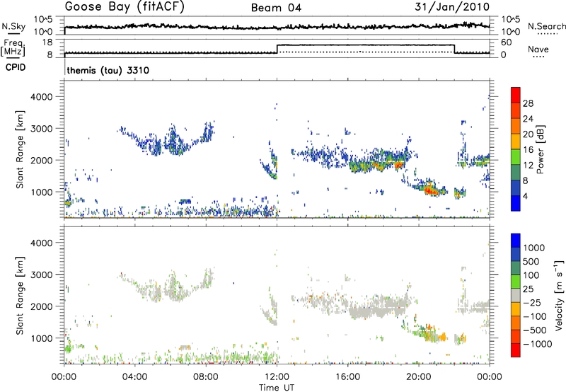This screenshot has height=392, width=566.
Task: Click the '18' frequency axis tick
Action: pos(47,42)
